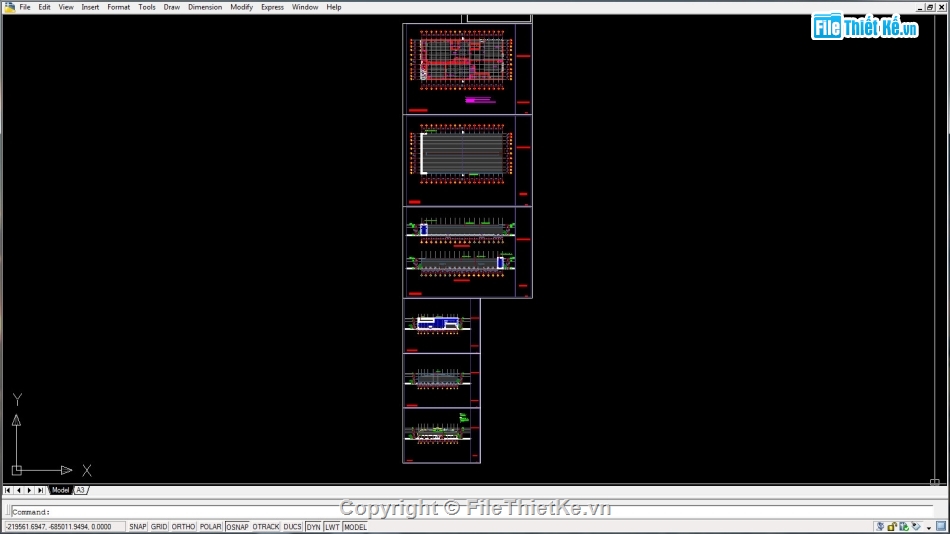Open the Modify menu
Screen dimensions: 950x534
pyautogui.click(x=241, y=7)
